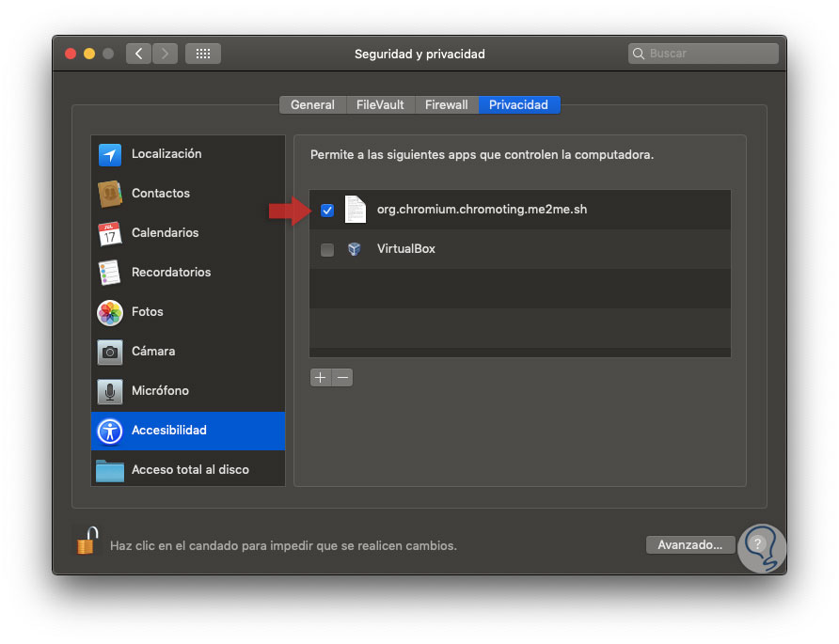The image size is (839, 644).
Task: Switch to the General tab
Action: 312,105
